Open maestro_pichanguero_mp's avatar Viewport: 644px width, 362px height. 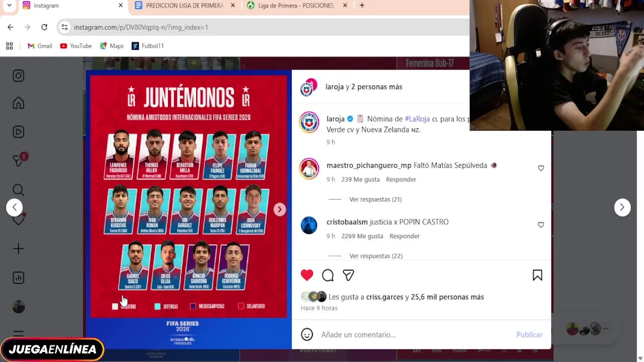[x=309, y=168]
